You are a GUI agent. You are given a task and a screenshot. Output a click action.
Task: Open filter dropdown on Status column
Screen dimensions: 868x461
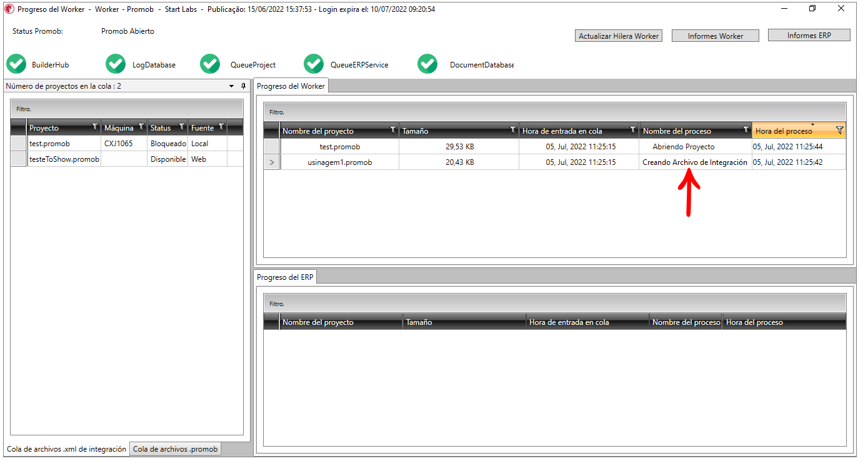point(182,127)
